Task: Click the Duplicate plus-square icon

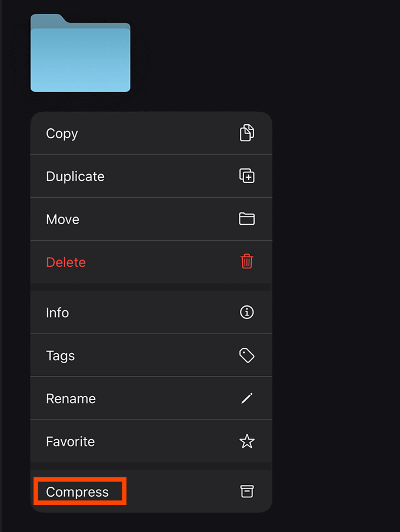Action: 247,176
